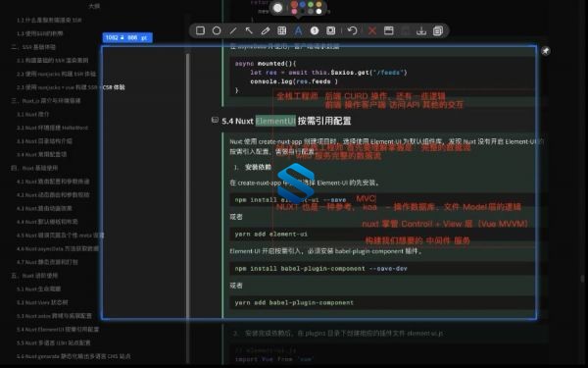The width and height of the screenshot is (588, 368).
Task: Go to outline item 4.7 Nuxt
Action: tap(47, 262)
